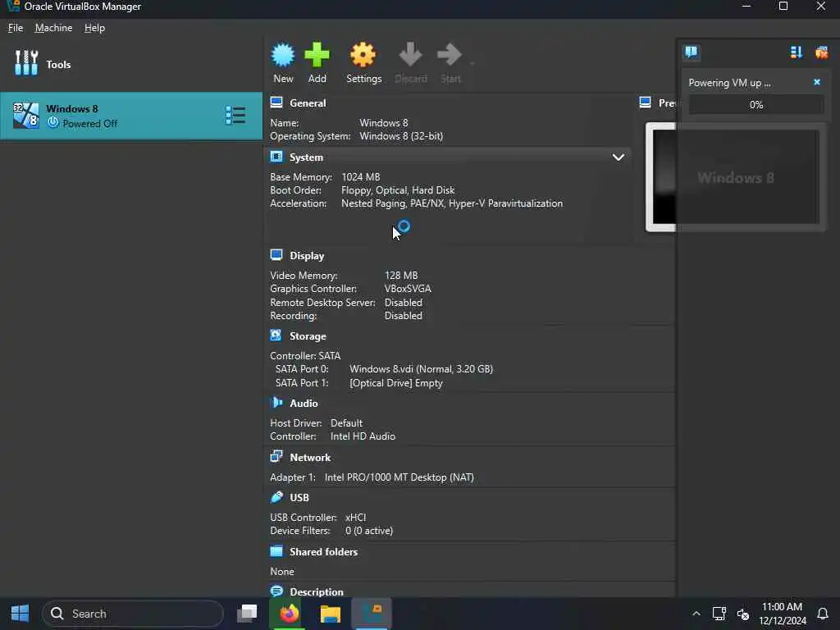Click the Windows 8 preview thumbnail
The image size is (840, 630).
735,177
